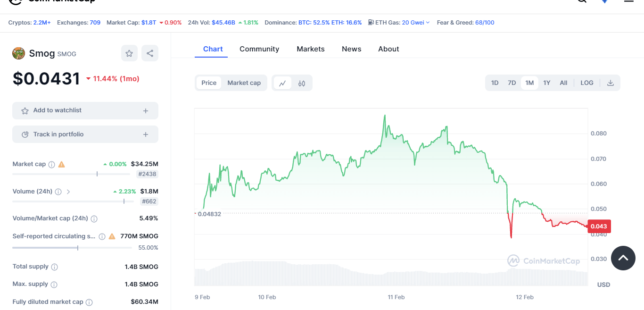
Task: Set chart range to All
Action: 563,83
